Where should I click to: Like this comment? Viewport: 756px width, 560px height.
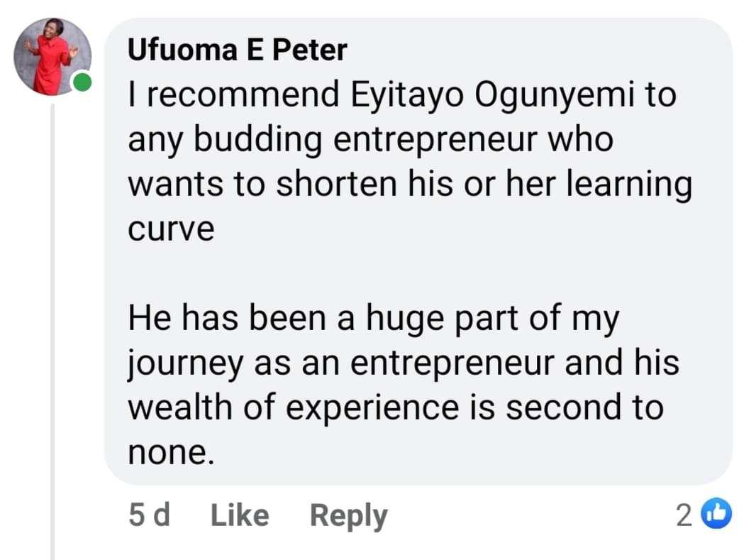(240, 515)
